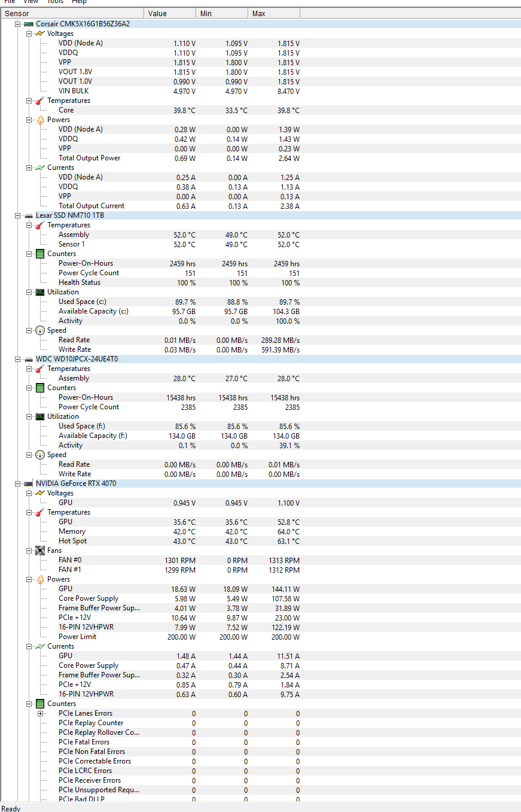The image size is (521, 812).
Task: Collapse the Currents group under NVIDIA GPU
Action: coord(29,646)
